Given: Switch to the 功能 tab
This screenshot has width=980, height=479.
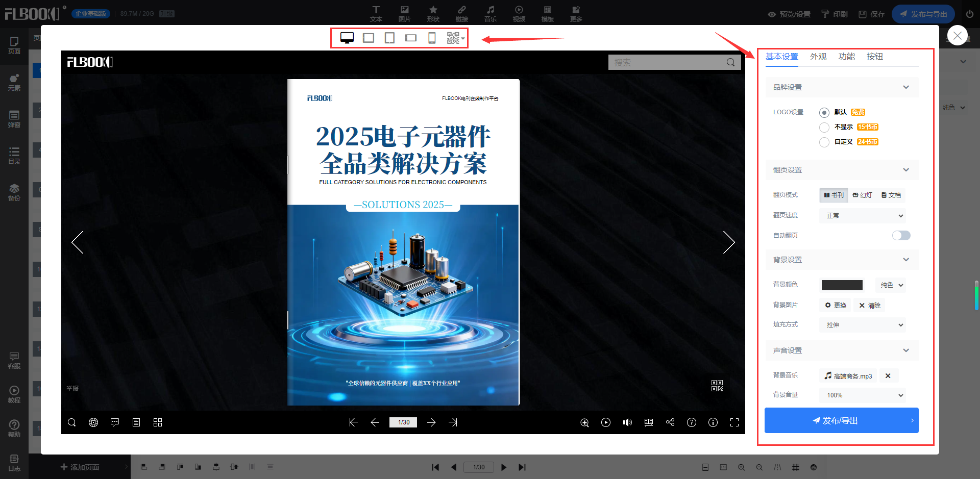Looking at the screenshot, I should (x=846, y=57).
